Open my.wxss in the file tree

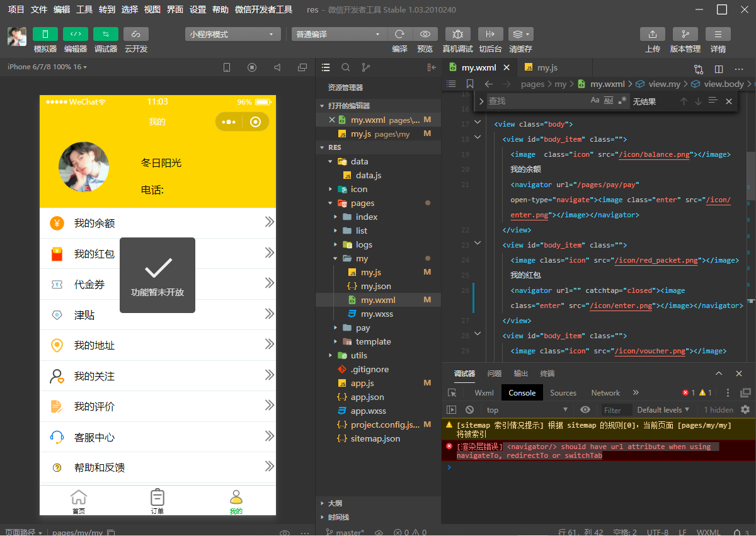point(378,314)
